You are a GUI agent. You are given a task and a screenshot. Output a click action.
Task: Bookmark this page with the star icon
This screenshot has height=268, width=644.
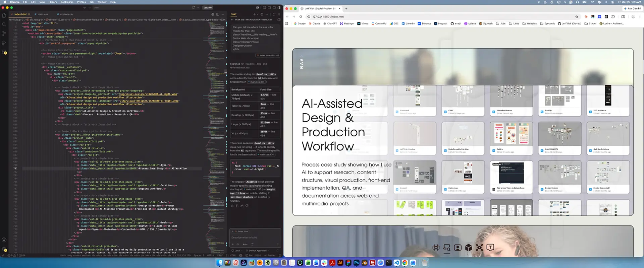pyautogui.click(x=577, y=16)
